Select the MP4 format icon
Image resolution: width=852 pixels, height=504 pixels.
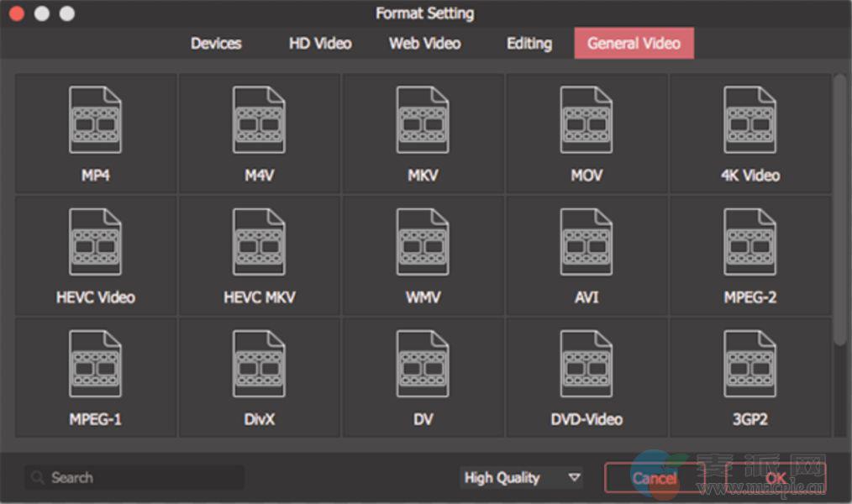[x=95, y=122]
